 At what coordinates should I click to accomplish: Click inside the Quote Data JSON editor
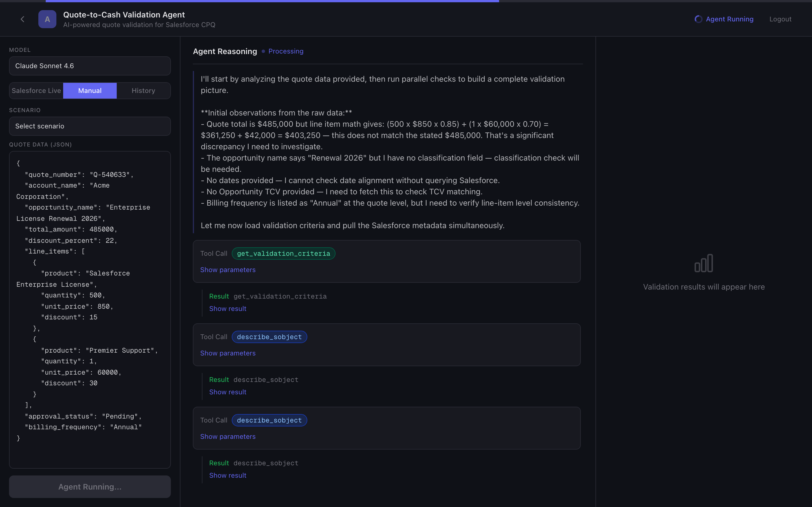click(x=90, y=302)
